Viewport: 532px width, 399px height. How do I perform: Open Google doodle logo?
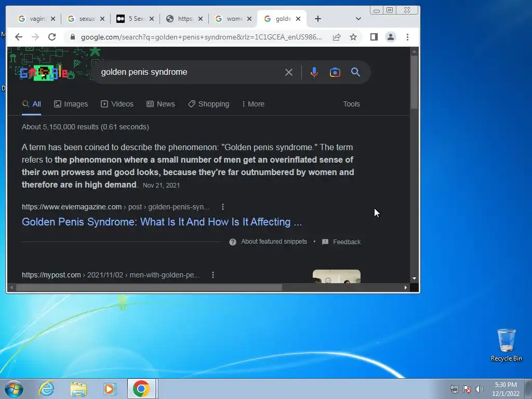(x=44, y=72)
